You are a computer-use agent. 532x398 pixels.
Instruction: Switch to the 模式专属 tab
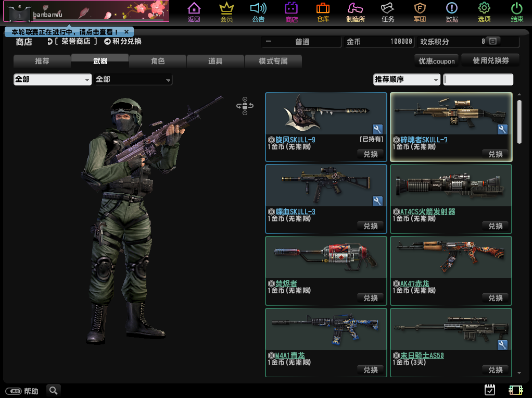pyautogui.click(x=273, y=61)
